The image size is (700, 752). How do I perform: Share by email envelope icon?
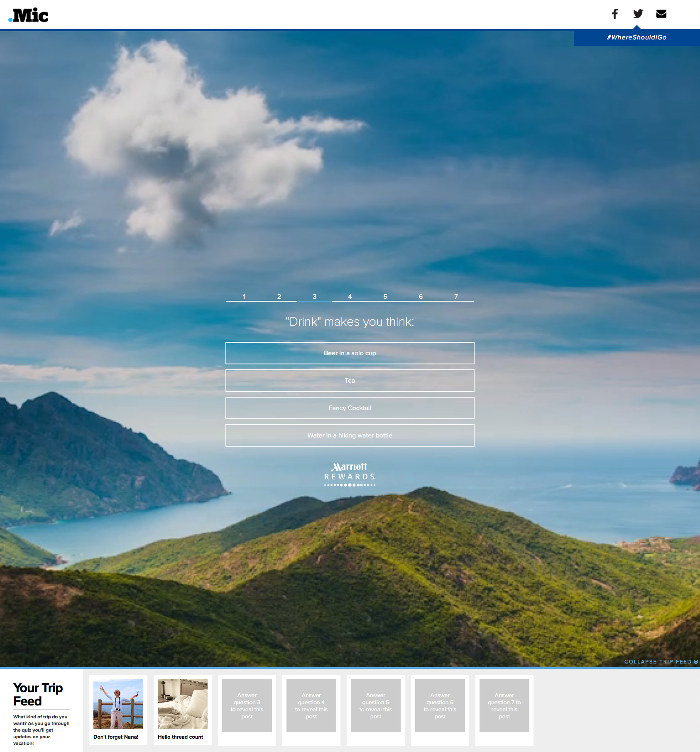[661, 14]
